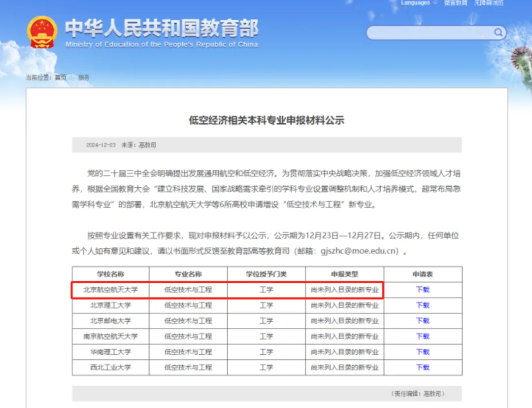Viewport: 532px width, 408px height.
Task: Click the date 2024-12-23
Action: [x=101, y=145]
